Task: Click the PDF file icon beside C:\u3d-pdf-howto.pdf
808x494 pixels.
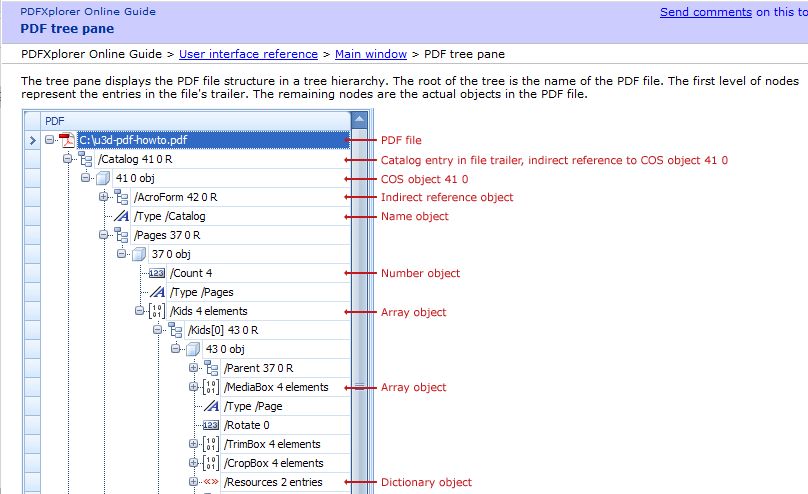Action: [x=67, y=140]
